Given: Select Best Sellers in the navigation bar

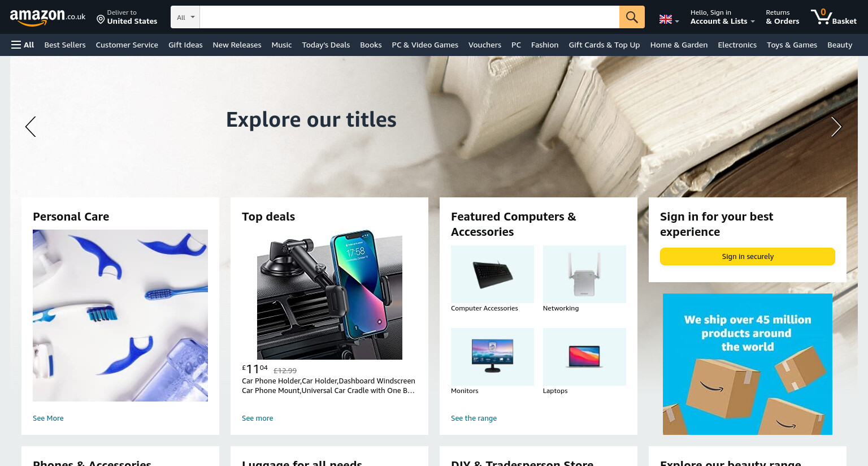Looking at the screenshot, I should [65, 45].
